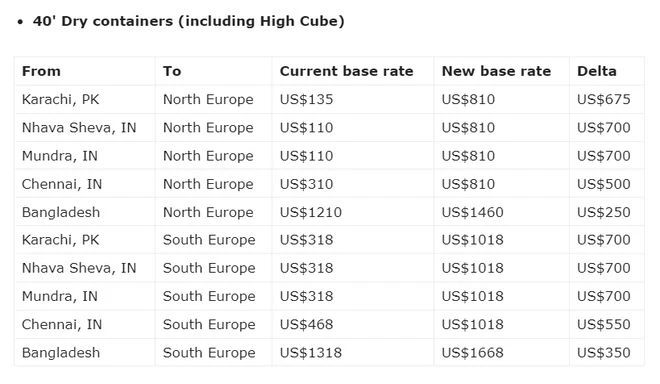This screenshot has width=660, height=384.
Task: Select the US$250 delta cell
Action: pos(604,212)
